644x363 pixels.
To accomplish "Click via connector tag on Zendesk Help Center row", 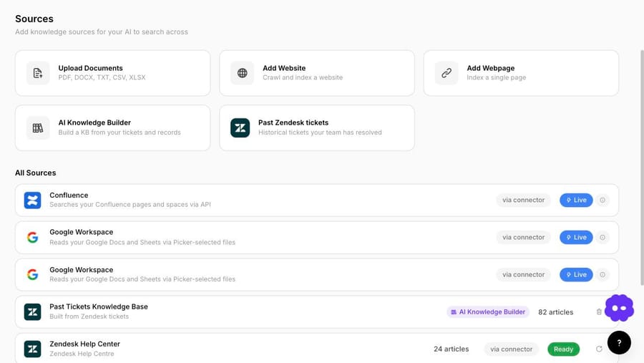I will click(x=512, y=349).
